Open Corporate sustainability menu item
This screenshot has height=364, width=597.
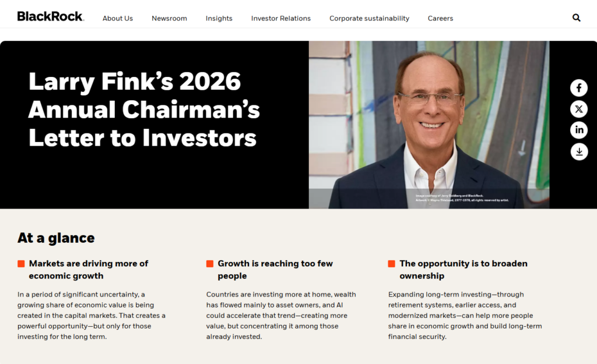[369, 19]
